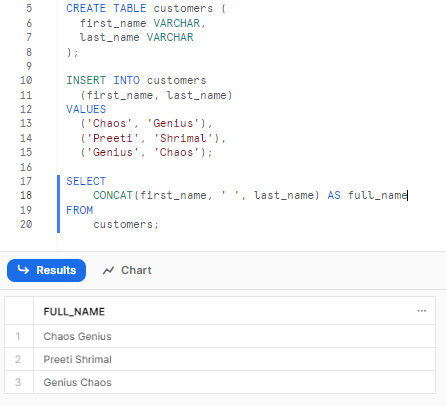The width and height of the screenshot is (446, 406).
Task: Select result row number 3
Action: tap(18, 382)
